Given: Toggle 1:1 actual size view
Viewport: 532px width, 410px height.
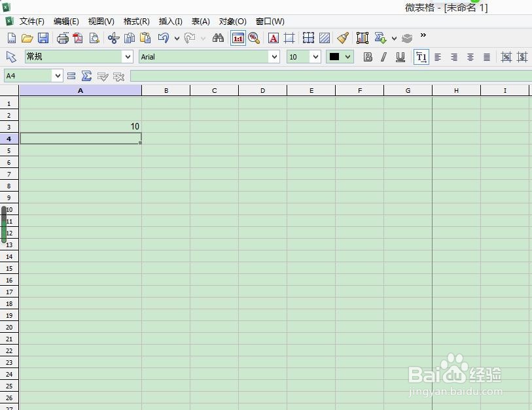Looking at the screenshot, I should point(238,38).
